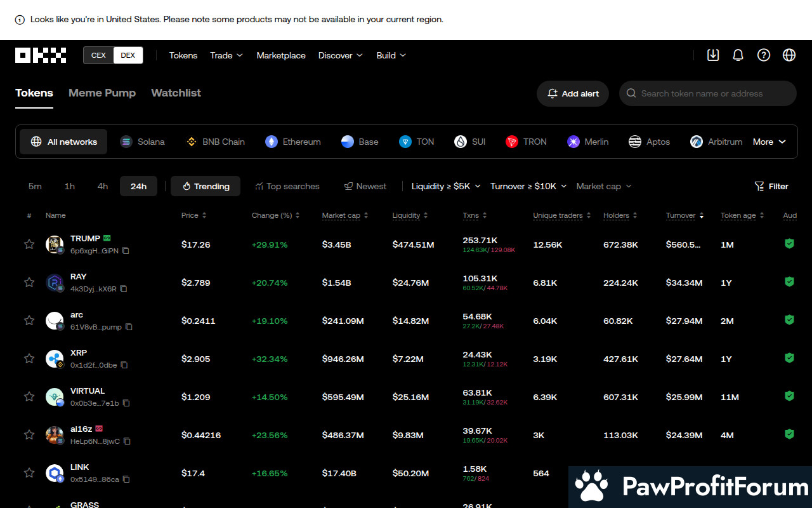812x508 pixels.
Task: Copy RAY address 4k3Dyj...kX6R
Action: [x=124, y=289]
